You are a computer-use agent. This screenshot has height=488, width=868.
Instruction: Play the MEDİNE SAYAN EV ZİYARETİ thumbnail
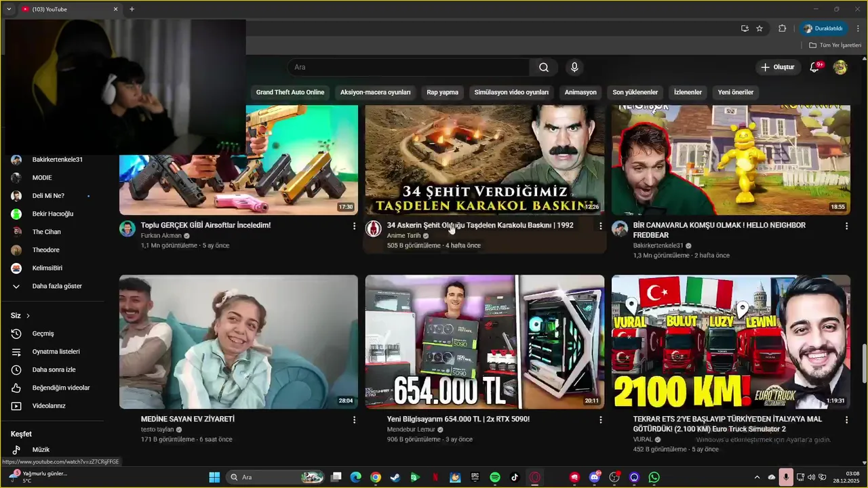(239, 342)
